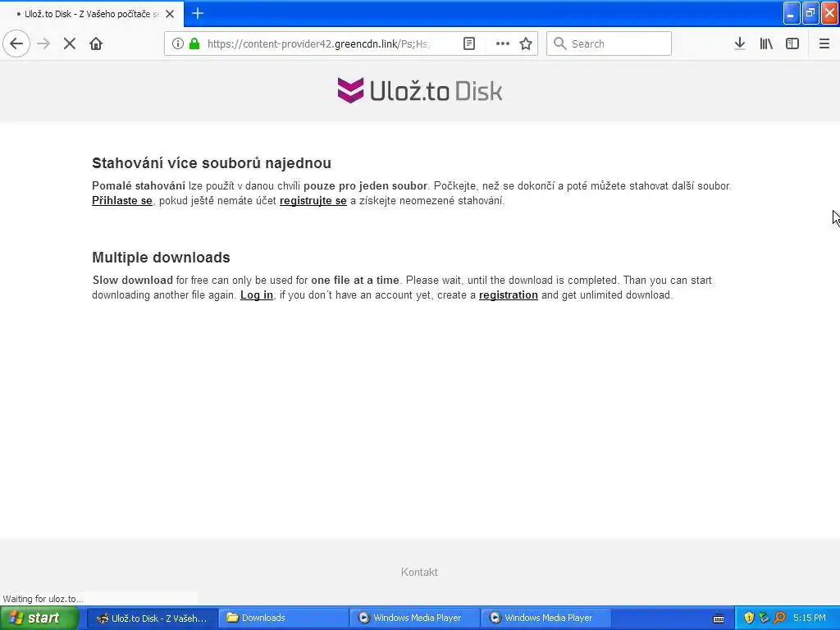This screenshot has height=630, width=840.
Task: Go back to the previous page
Action: tap(16, 43)
